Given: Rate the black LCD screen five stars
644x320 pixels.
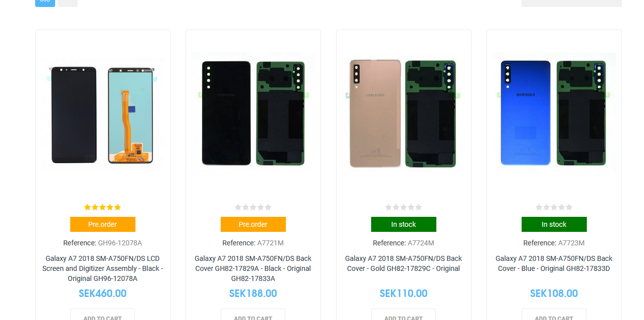Looking at the screenshot, I should [x=117, y=207].
